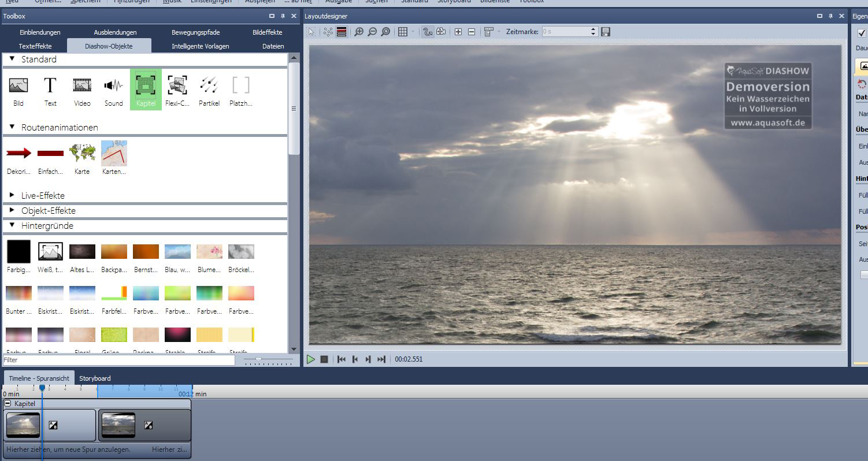Click zoom in magnifier in Layoutdesigner
This screenshot has height=461, width=868.
(359, 32)
